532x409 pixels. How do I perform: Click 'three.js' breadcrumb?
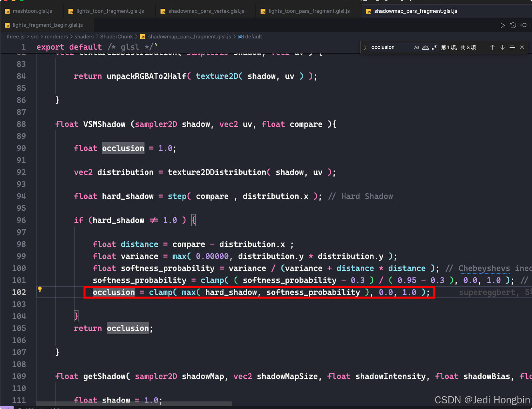click(x=15, y=36)
